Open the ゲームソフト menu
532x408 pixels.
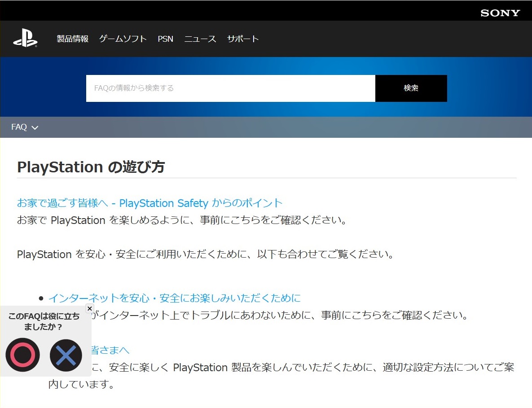(x=123, y=39)
